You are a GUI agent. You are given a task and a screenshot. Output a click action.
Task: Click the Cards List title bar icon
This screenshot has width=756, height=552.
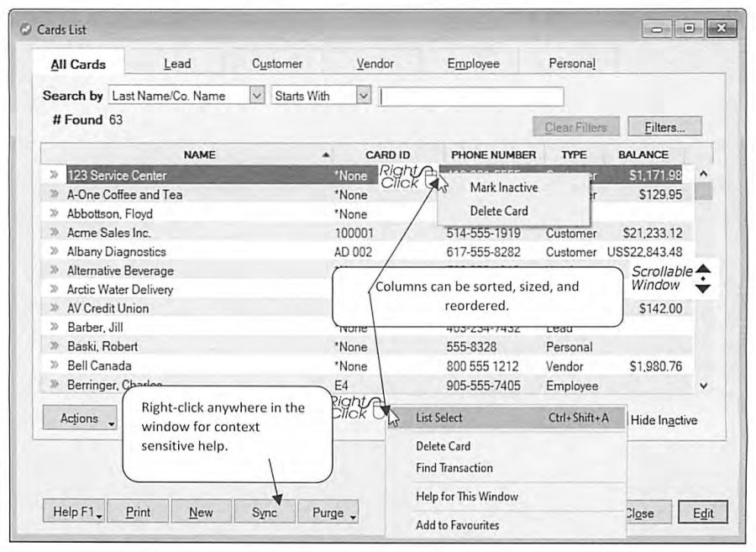(x=25, y=29)
